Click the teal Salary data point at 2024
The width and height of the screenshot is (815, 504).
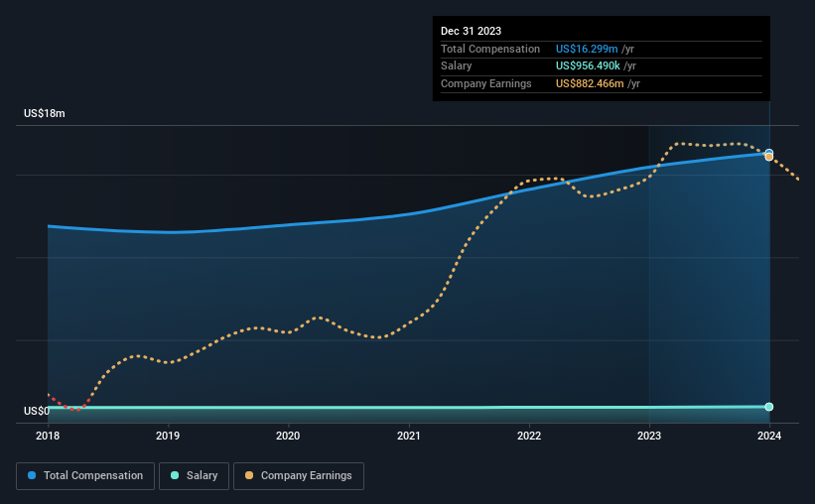[768, 407]
